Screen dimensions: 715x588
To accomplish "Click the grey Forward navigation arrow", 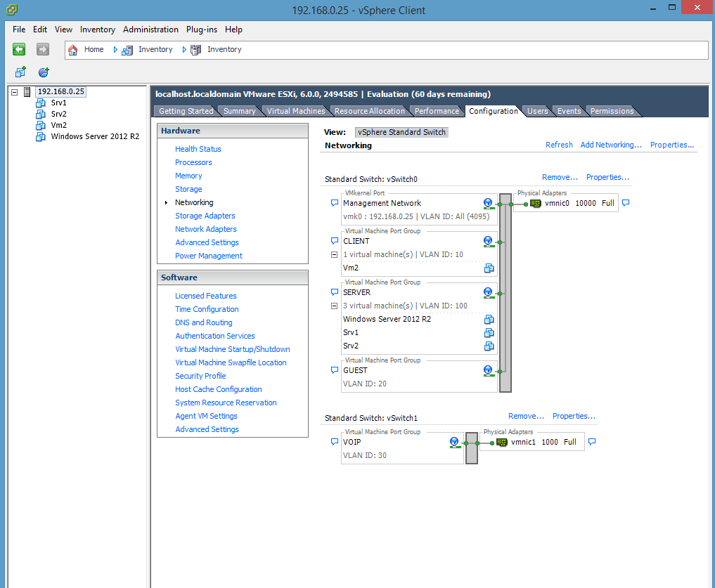I will (x=43, y=49).
